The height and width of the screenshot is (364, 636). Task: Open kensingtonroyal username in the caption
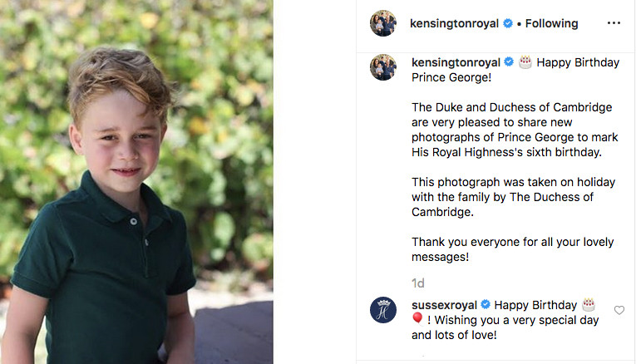[456, 62]
